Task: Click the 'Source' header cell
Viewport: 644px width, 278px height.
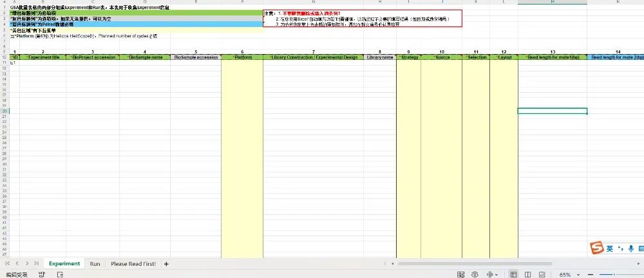Action: pos(442,57)
